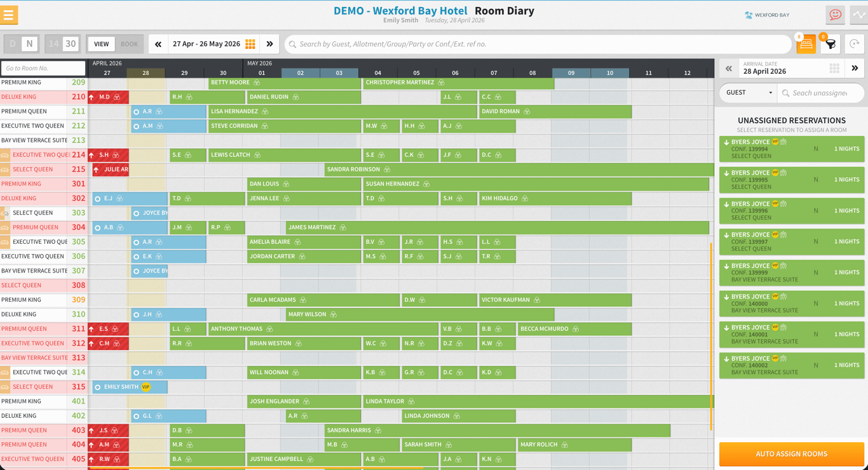The width and height of the screenshot is (868, 470).
Task: Go to next date range
Action: click(270, 44)
